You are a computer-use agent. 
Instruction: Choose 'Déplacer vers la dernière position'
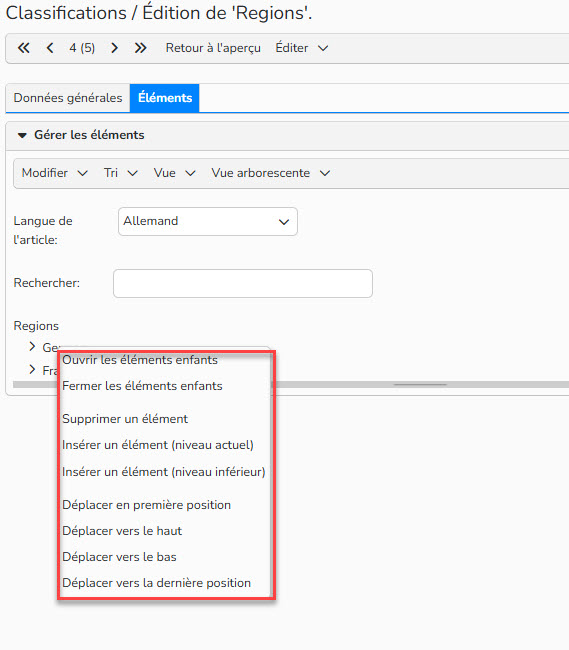[x=156, y=583]
